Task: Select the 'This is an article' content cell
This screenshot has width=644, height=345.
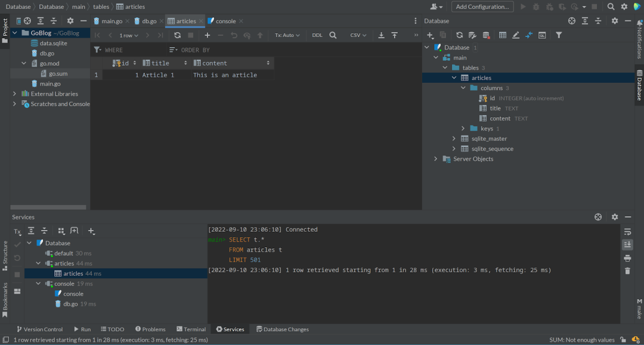Action: pos(232,75)
